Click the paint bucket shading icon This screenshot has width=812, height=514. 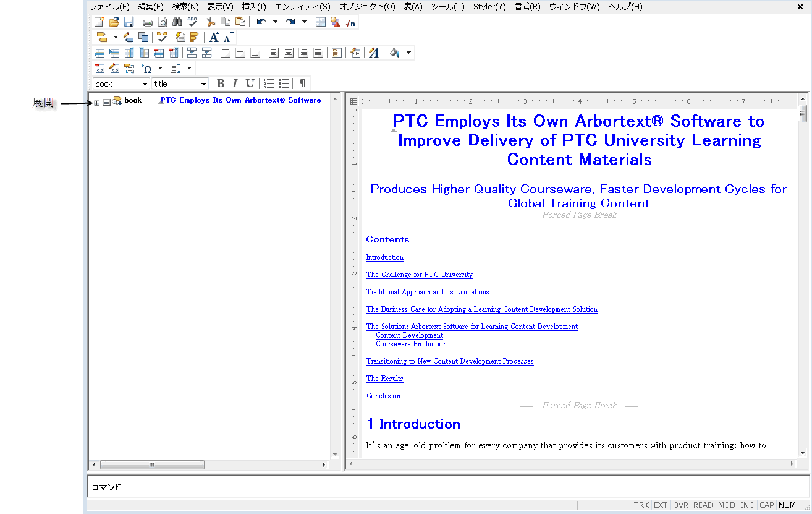pyautogui.click(x=394, y=53)
